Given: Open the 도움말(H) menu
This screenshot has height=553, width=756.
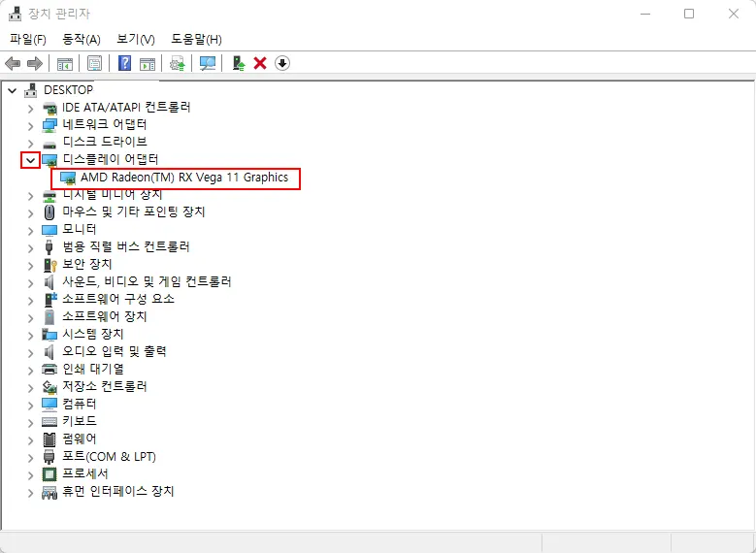Looking at the screenshot, I should 196,39.
